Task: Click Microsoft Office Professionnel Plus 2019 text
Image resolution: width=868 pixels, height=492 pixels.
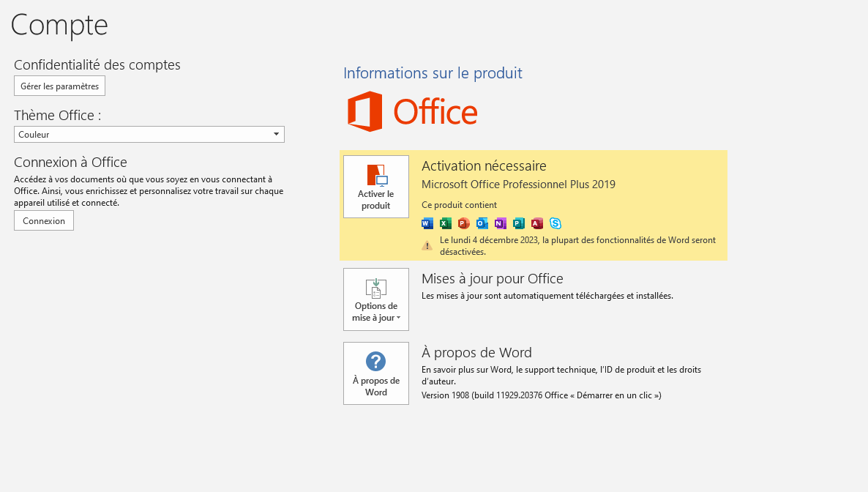Action: click(x=518, y=184)
